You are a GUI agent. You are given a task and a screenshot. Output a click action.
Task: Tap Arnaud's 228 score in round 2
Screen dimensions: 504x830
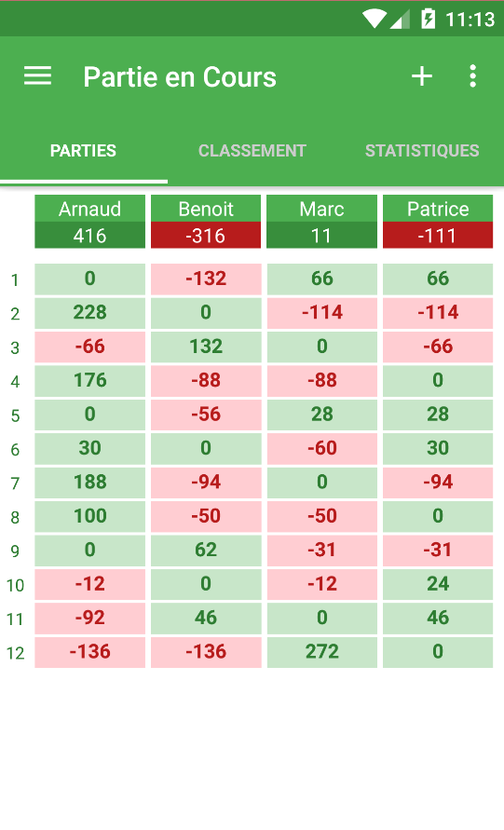(90, 313)
